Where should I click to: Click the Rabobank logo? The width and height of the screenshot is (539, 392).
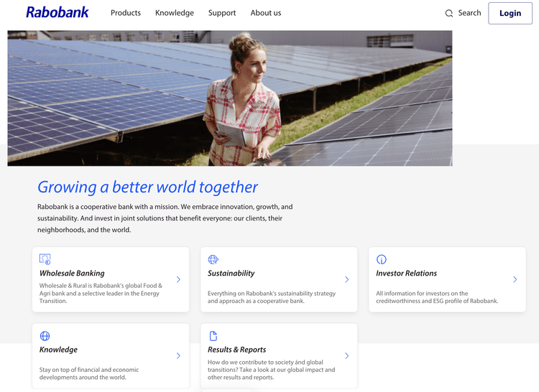(x=57, y=12)
